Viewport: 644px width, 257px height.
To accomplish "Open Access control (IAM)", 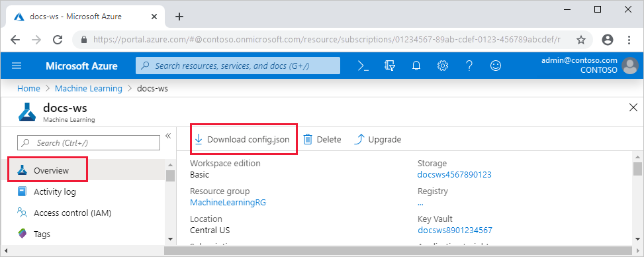I will coord(72,213).
